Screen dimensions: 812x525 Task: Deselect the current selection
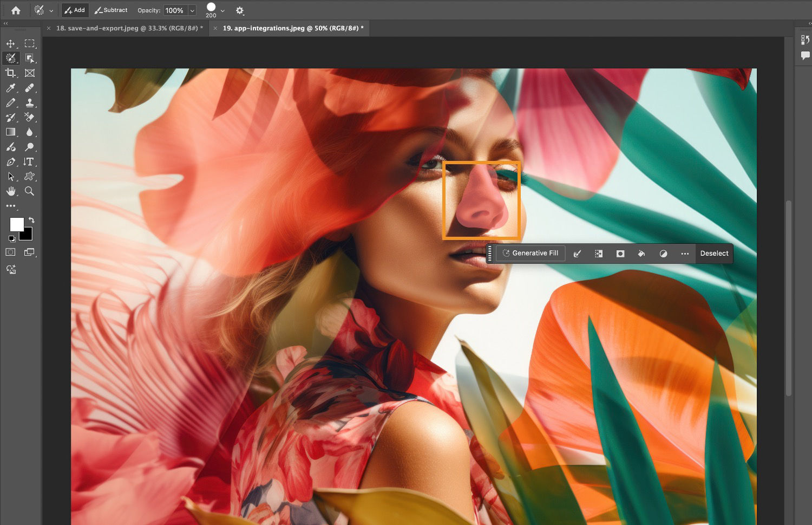click(x=714, y=253)
